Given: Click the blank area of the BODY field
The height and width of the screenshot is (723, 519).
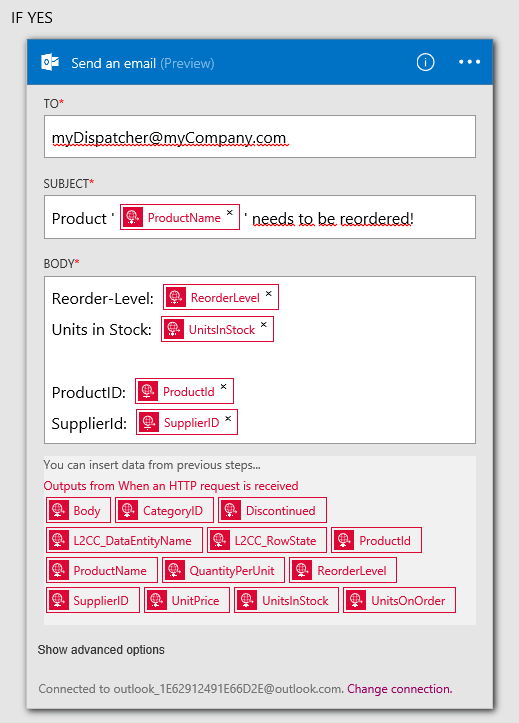Looking at the screenshot, I should [x=260, y=360].
